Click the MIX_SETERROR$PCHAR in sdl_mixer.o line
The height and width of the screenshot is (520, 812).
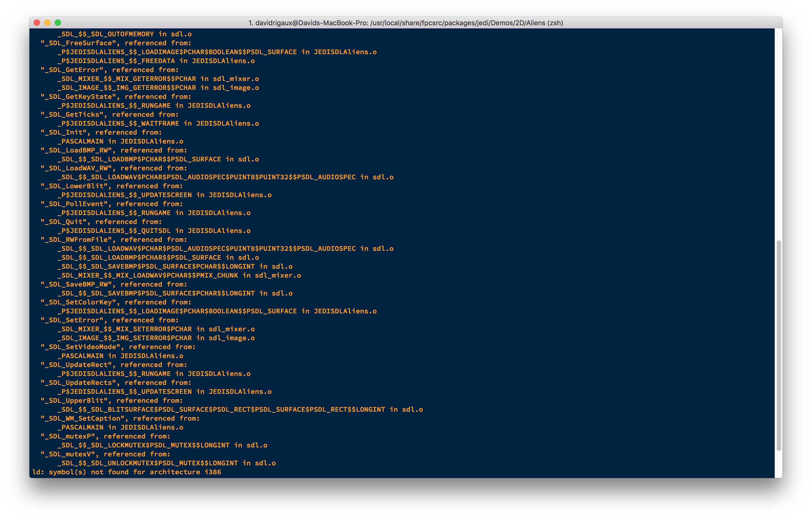pos(156,329)
